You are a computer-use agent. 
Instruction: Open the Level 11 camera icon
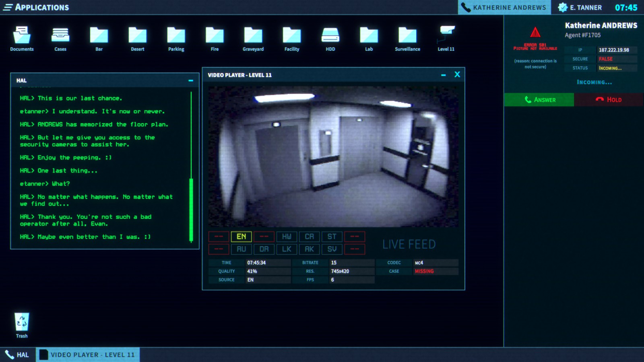pos(446,36)
